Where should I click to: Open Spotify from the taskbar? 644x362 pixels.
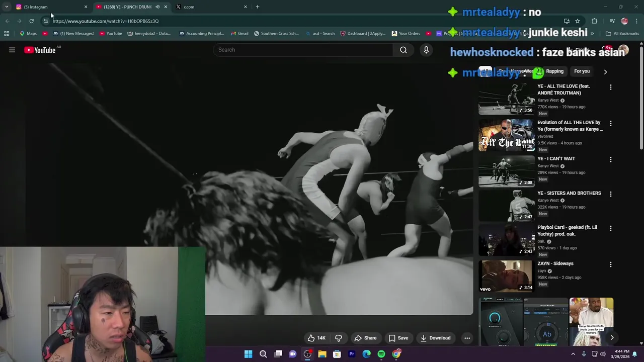(x=381, y=354)
